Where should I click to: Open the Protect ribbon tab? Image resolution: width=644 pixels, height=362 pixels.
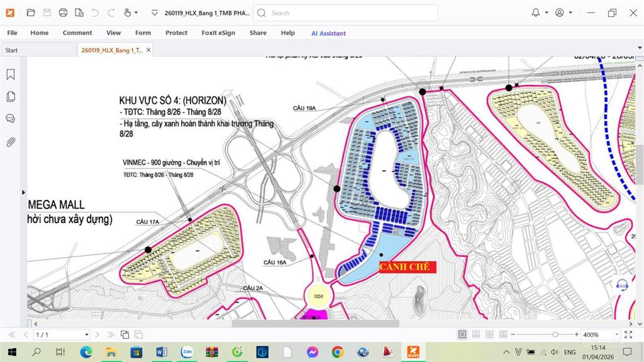176,33
